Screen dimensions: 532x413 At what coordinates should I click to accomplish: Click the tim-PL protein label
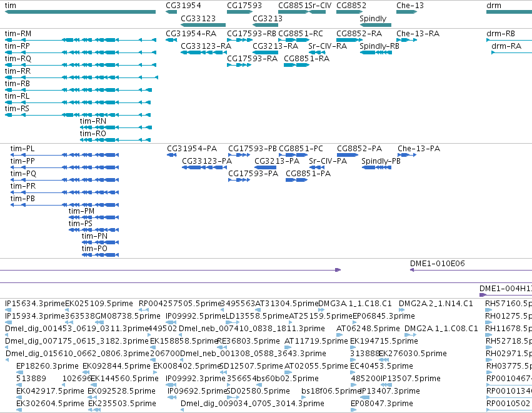(23, 149)
